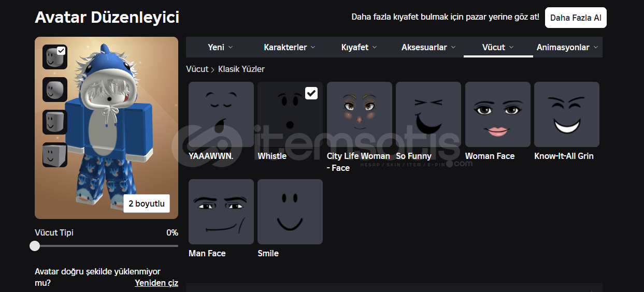The width and height of the screenshot is (644, 292).
Task: Open the Vücut tab
Action: click(498, 47)
